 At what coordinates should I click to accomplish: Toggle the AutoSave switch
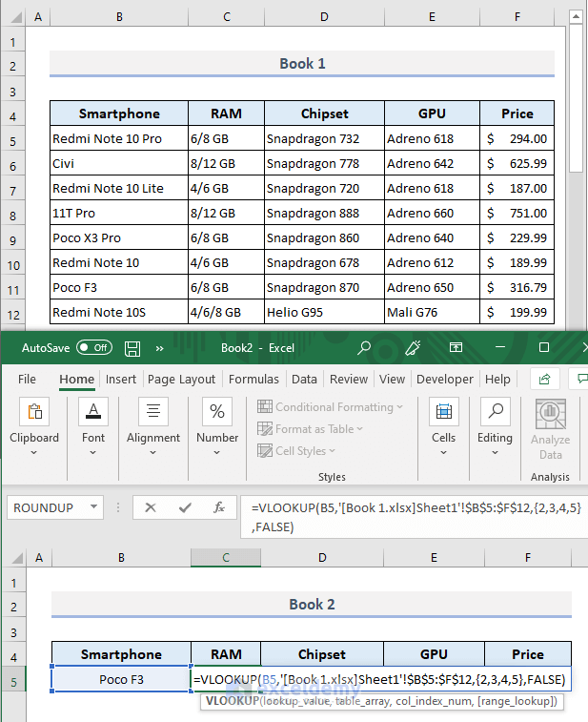93,348
